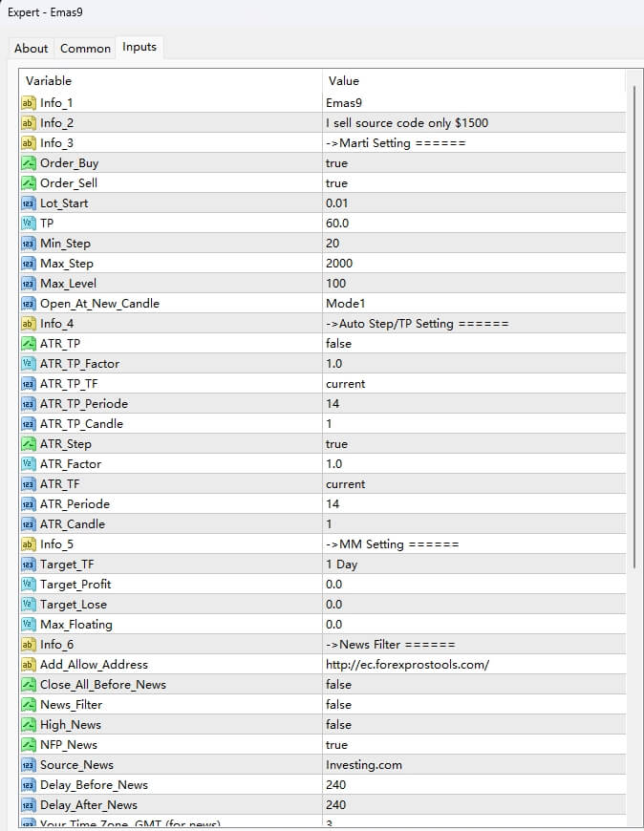Open the Target_TF 1 Day dropdown

473,565
